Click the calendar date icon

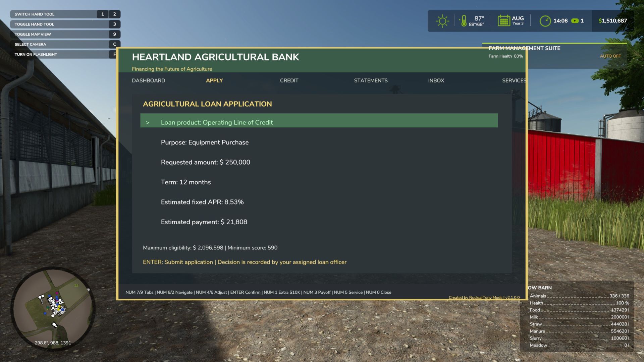[x=504, y=20]
